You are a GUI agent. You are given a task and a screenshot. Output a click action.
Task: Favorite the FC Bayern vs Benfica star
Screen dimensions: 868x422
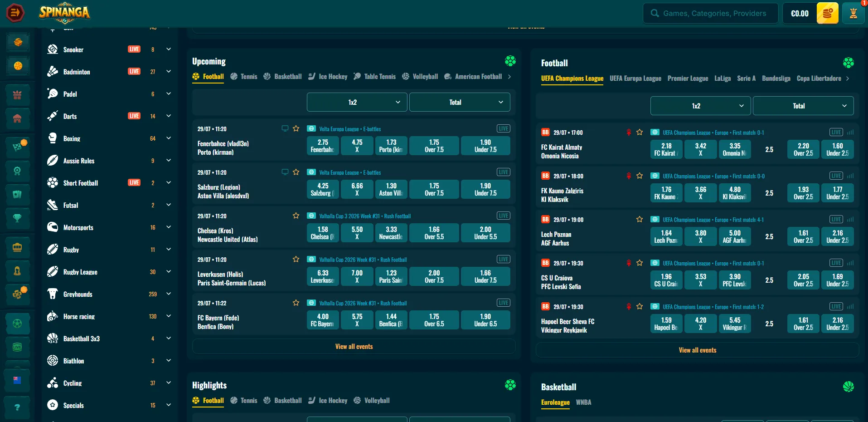click(296, 303)
